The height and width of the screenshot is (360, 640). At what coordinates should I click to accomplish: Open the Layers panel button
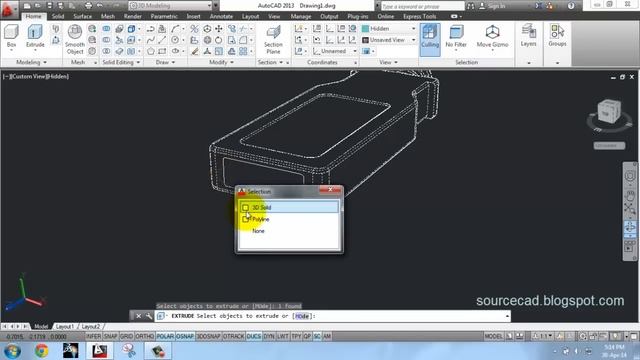click(528, 35)
